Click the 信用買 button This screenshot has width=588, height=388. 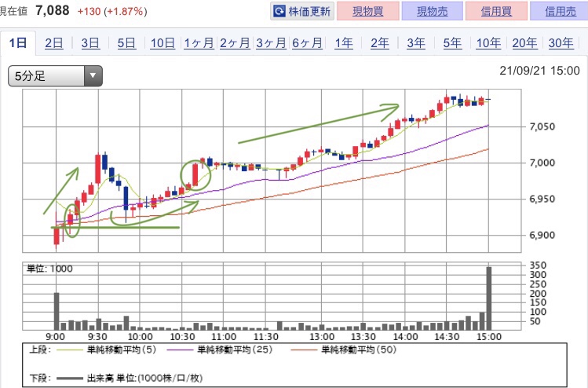pyautogui.click(x=496, y=11)
